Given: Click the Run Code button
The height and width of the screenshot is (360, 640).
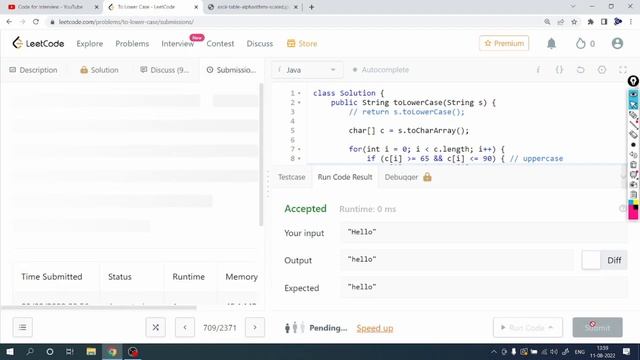Looking at the screenshot, I should 527,327.
